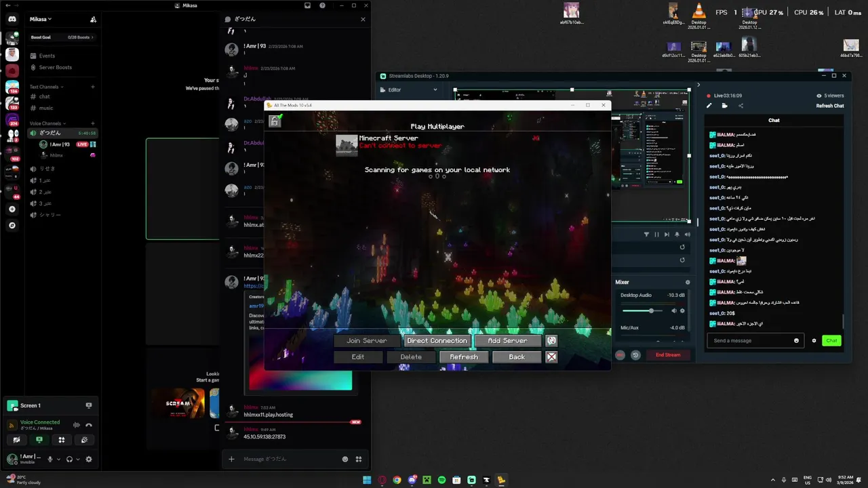Toggle Discord headphone deafen

point(69,459)
